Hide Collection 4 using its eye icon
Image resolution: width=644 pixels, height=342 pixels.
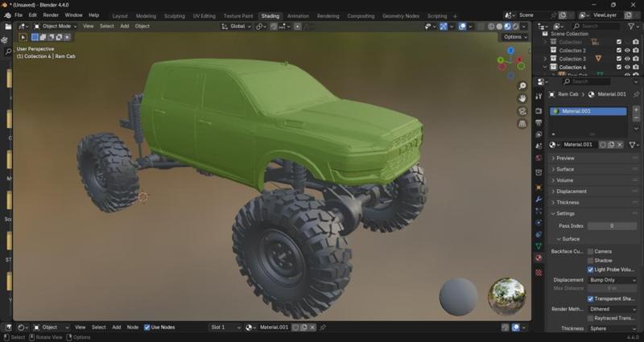[x=627, y=67]
